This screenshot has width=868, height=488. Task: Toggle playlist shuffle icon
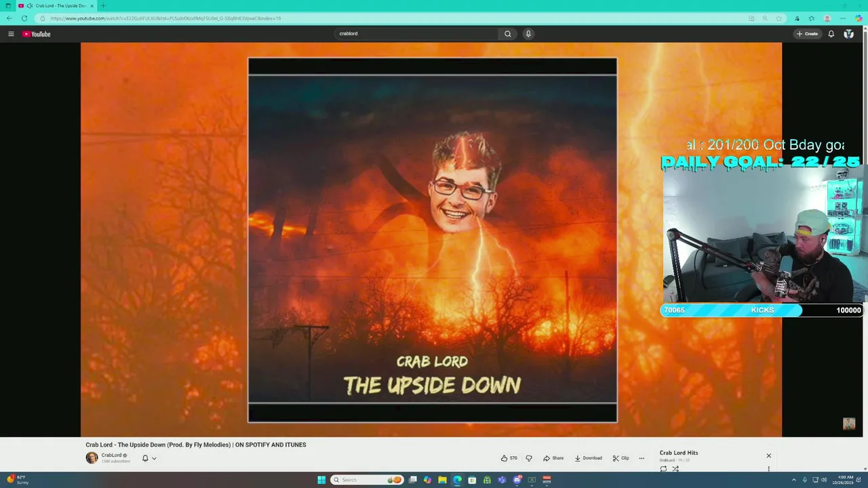(x=675, y=468)
